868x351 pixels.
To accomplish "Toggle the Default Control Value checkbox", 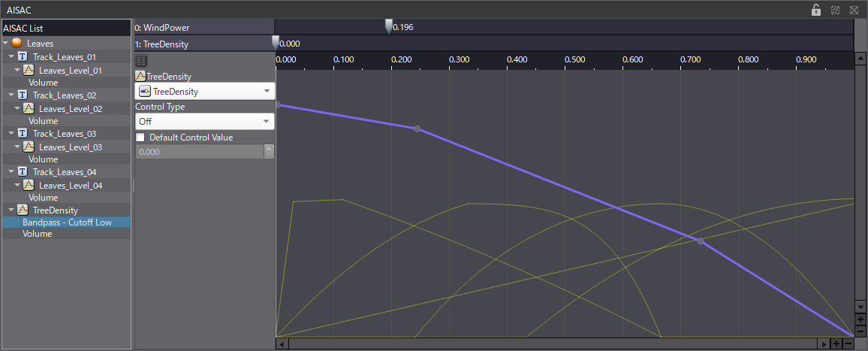I will pyautogui.click(x=140, y=138).
